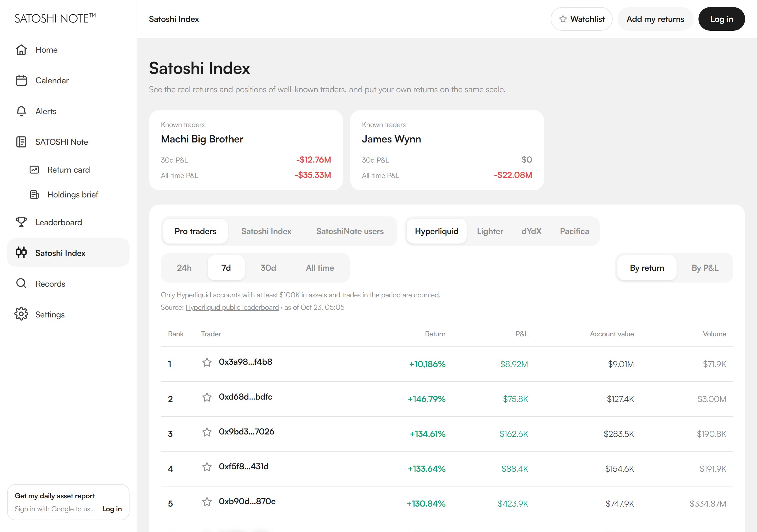Image resolution: width=757 pixels, height=532 pixels.
Task: Select the Pacifica exchange tab
Action: (x=574, y=231)
